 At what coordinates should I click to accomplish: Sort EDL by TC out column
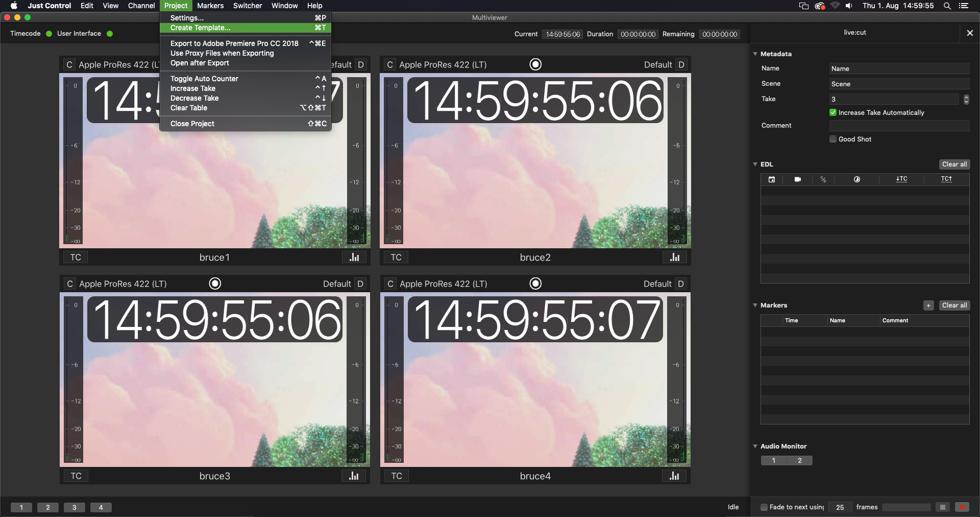pyautogui.click(x=946, y=179)
